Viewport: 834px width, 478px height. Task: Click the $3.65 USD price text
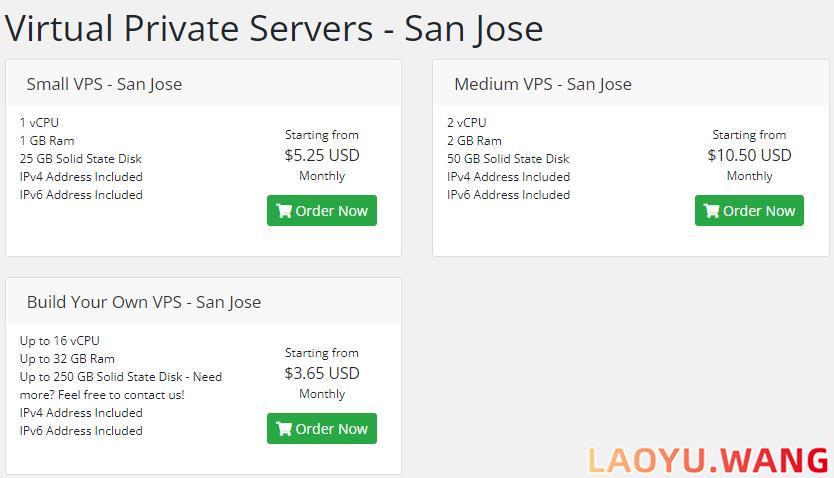point(322,373)
